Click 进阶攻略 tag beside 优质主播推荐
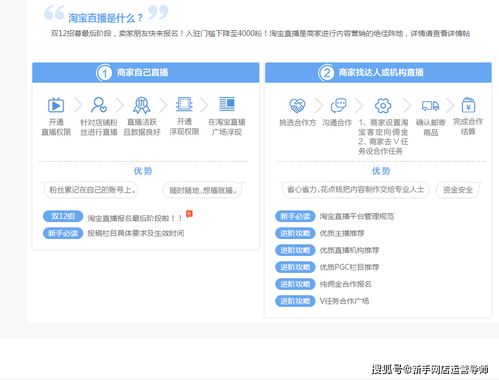Image resolution: width=499 pixels, height=380 pixels. pyautogui.click(x=295, y=233)
